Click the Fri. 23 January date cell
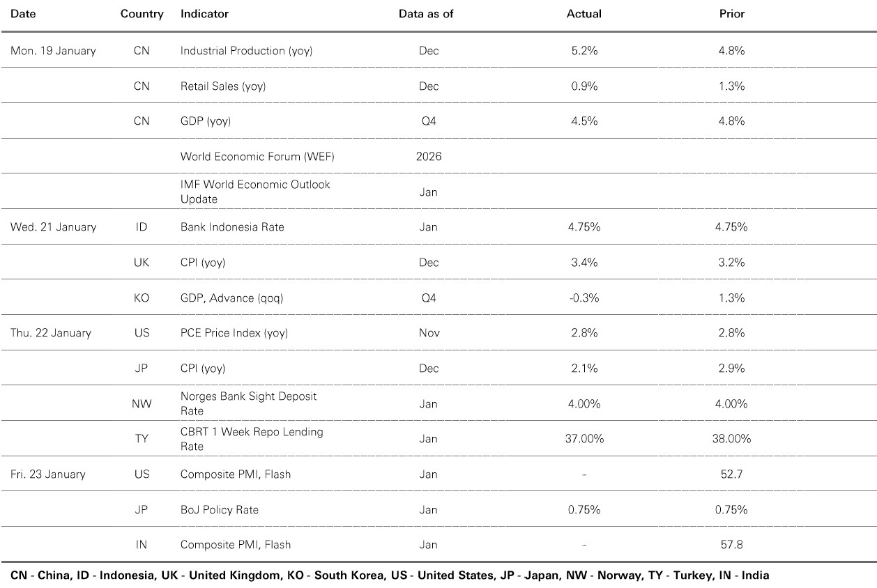The image size is (877, 588). tap(48, 474)
